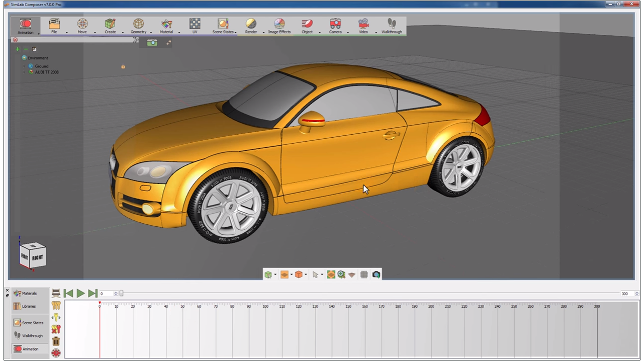Click the delete keyframe icon
This screenshot has width=644, height=363.
pos(56,329)
